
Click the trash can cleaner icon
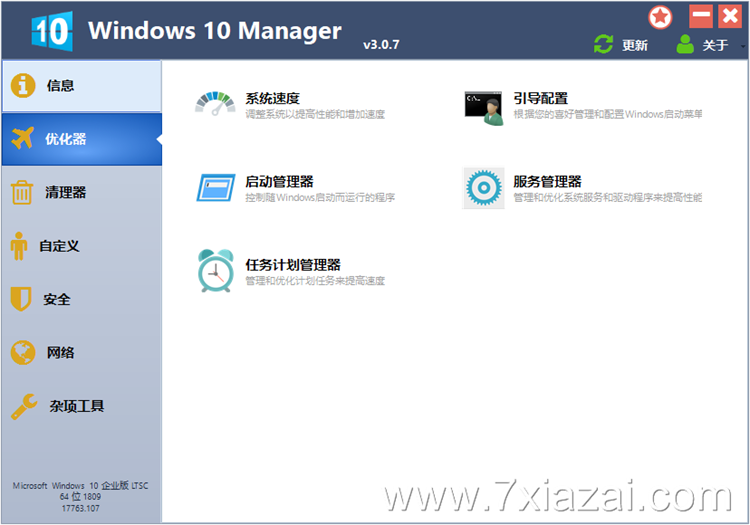22,192
